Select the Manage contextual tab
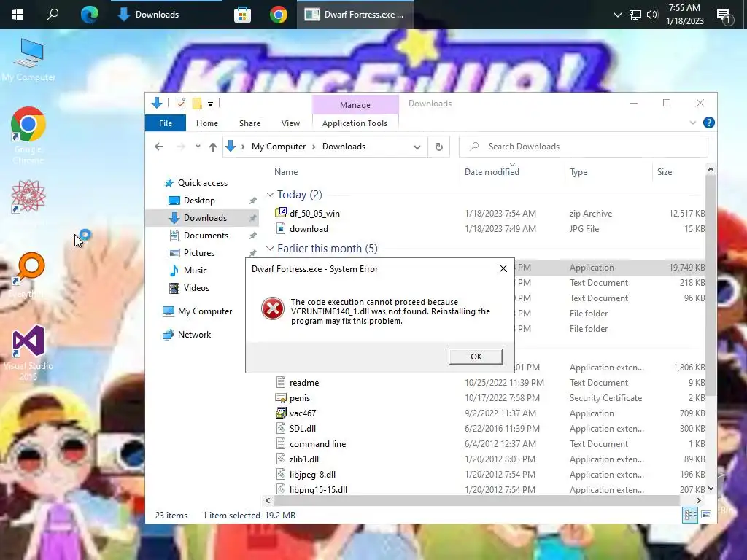The image size is (747, 560). tap(355, 105)
